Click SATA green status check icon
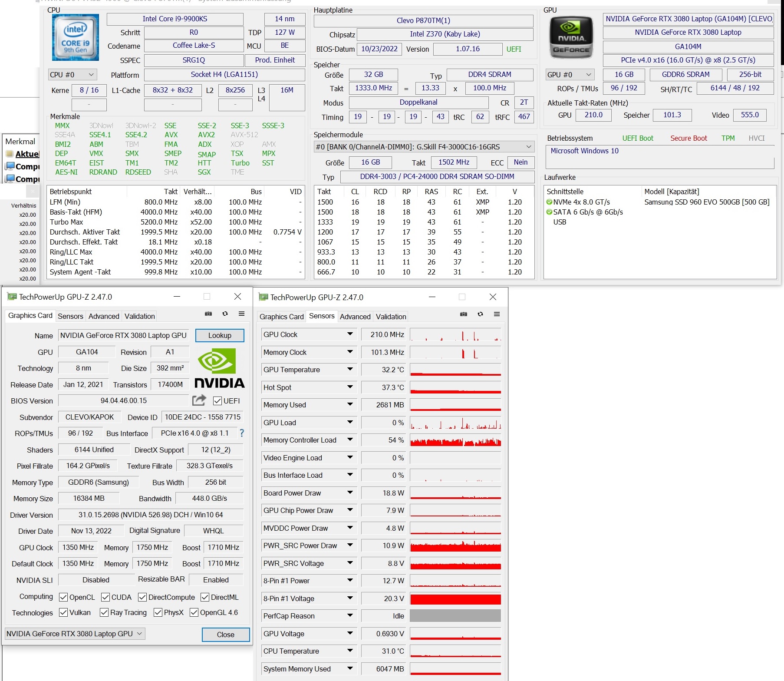This screenshot has height=681, width=784. point(549,212)
